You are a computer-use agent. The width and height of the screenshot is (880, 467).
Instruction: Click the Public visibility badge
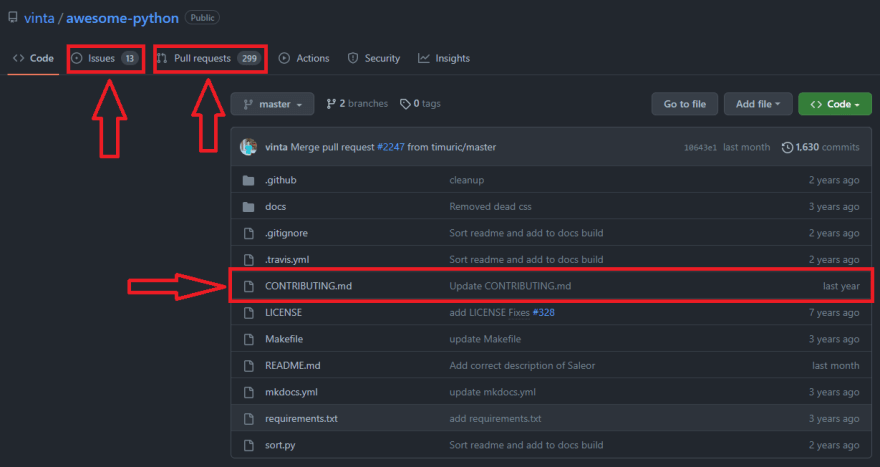pos(202,18)
